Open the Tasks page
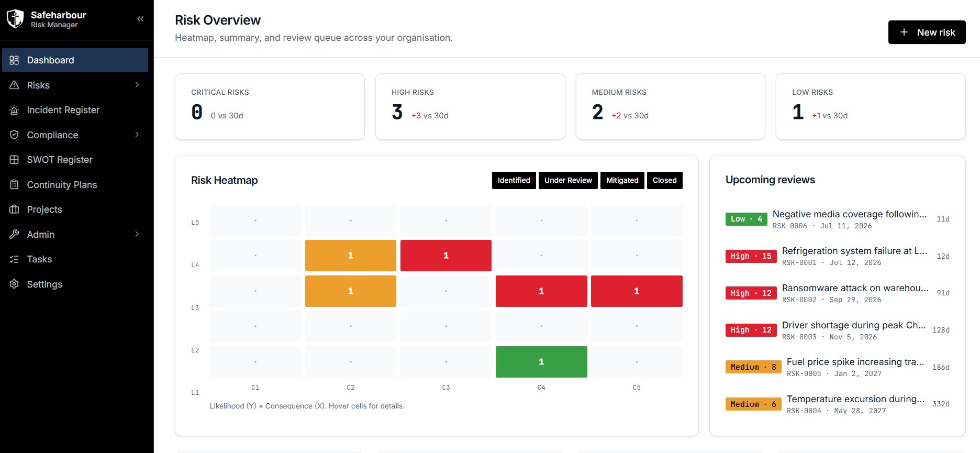This screenshot has width=980, height=453. coord(75,259)
